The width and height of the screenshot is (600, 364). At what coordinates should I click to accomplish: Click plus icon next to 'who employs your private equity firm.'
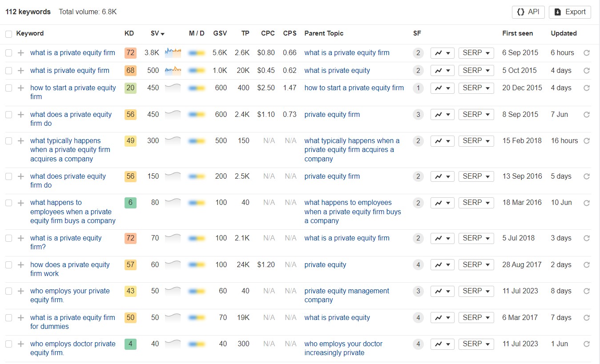click(20, 291)
